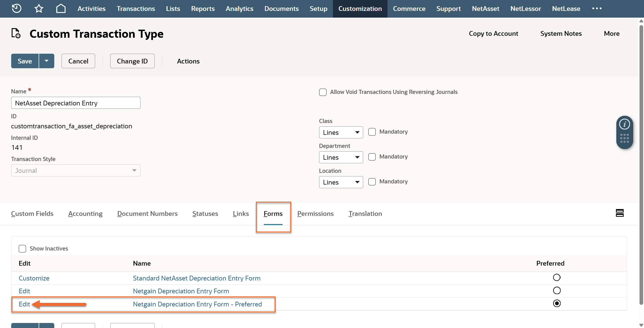Click the Custom Transaction Type page icon
Screen dimensions: 644x328
click(x=16, y=33)
